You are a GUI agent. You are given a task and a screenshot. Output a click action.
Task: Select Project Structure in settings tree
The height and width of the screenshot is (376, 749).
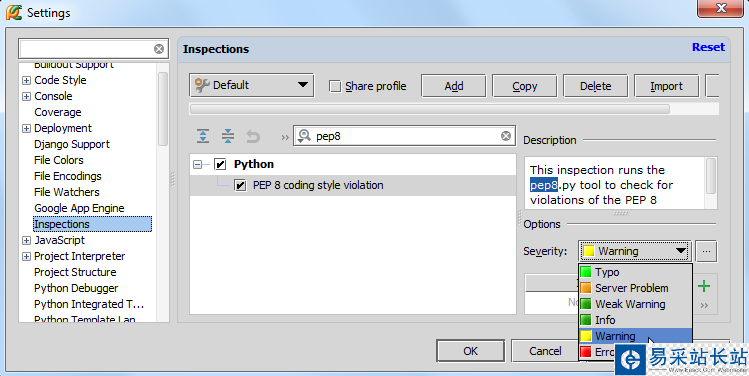point(75,272)
